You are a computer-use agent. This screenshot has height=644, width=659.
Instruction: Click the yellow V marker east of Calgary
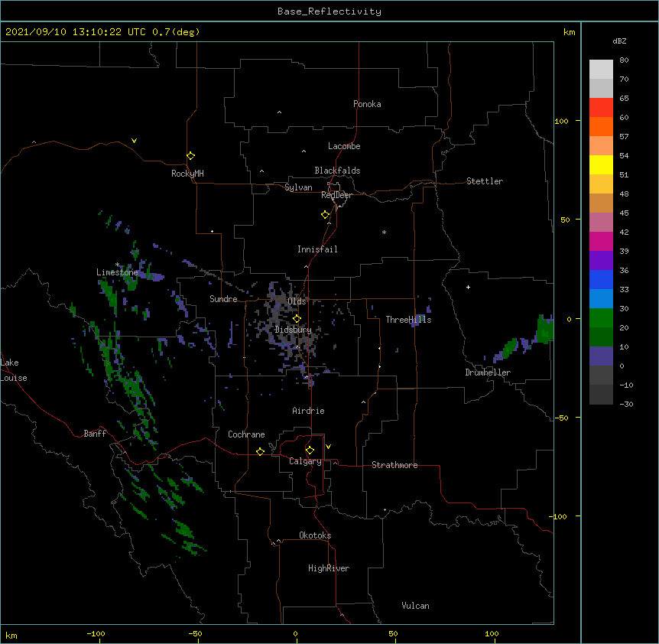click(328, 447)
